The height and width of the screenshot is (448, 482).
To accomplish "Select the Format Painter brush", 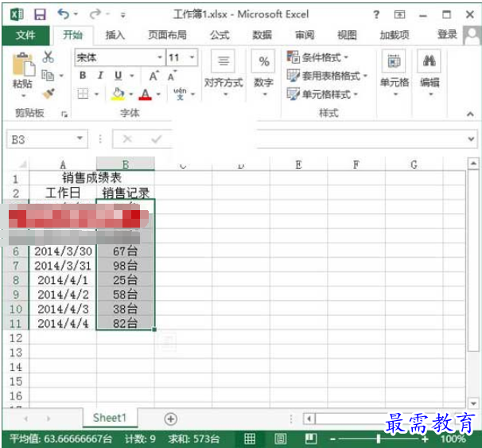I will [x=49, y=93].
